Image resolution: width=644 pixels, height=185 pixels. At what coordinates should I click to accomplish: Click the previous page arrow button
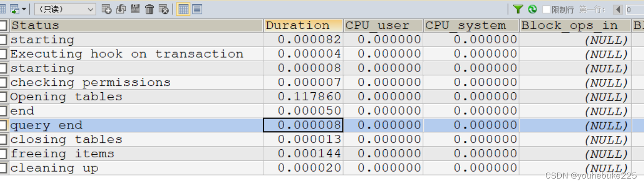tap(618, 9)
